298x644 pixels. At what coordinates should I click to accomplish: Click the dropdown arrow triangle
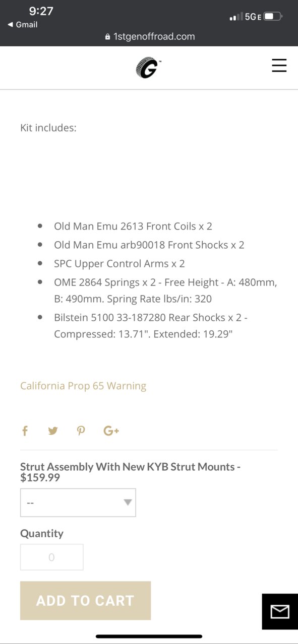point(128,502)
